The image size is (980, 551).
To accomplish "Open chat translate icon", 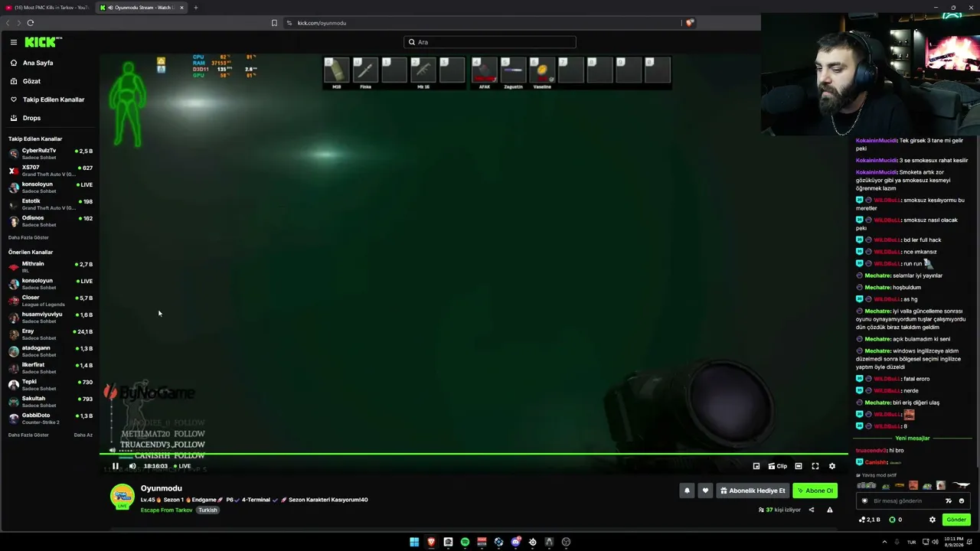I will tap(949, 500).
